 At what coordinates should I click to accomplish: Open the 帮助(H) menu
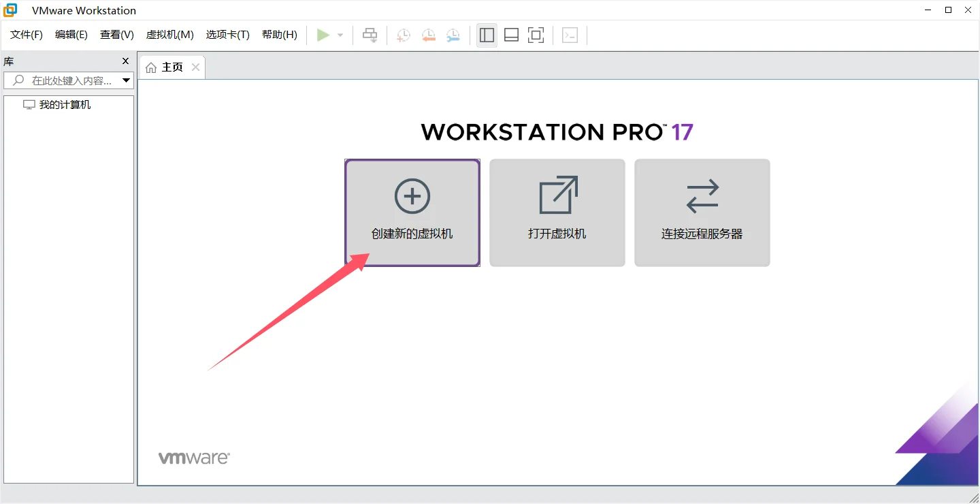280,35
